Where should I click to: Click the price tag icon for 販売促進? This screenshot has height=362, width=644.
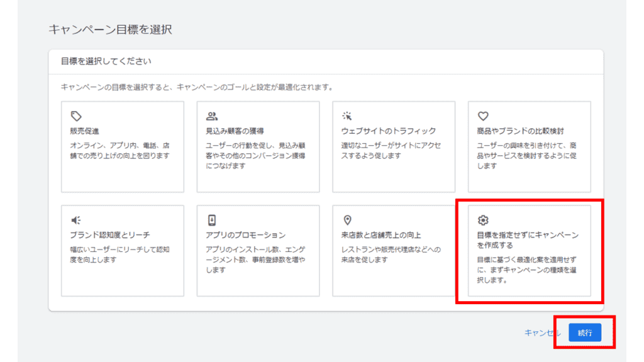point(76,116)
